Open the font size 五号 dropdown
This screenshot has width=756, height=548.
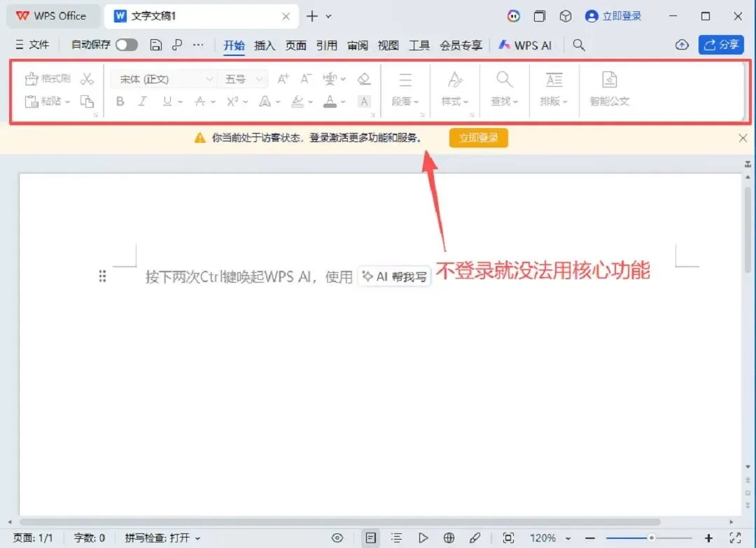point(259,79)
